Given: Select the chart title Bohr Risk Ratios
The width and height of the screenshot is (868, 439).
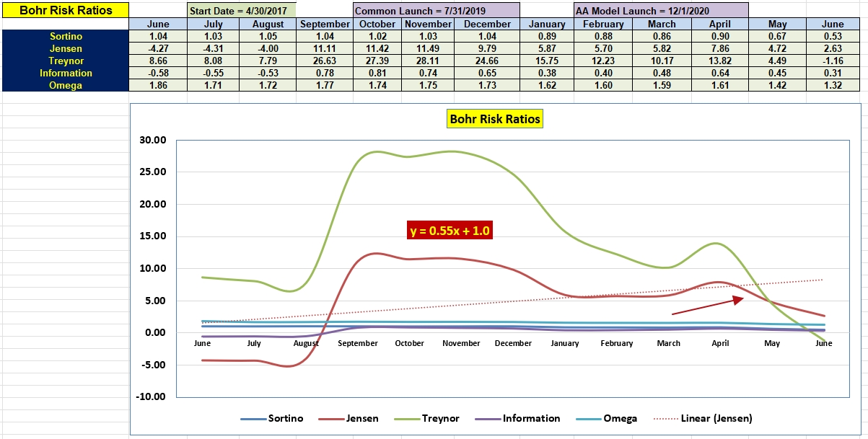Looking at the screenshot, I should pos(494,119).
